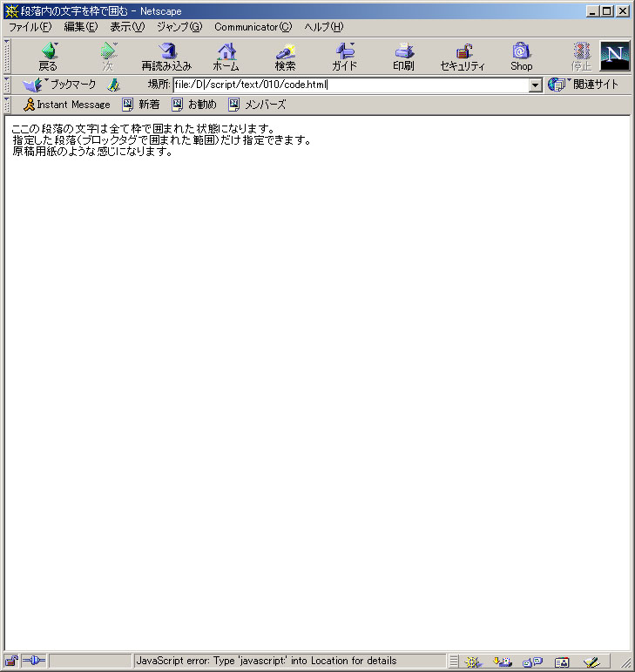The width and height of the screenshot is (635, 672).
Task: Open 関連サイト (What's Related) button
Action: point(584,85)
